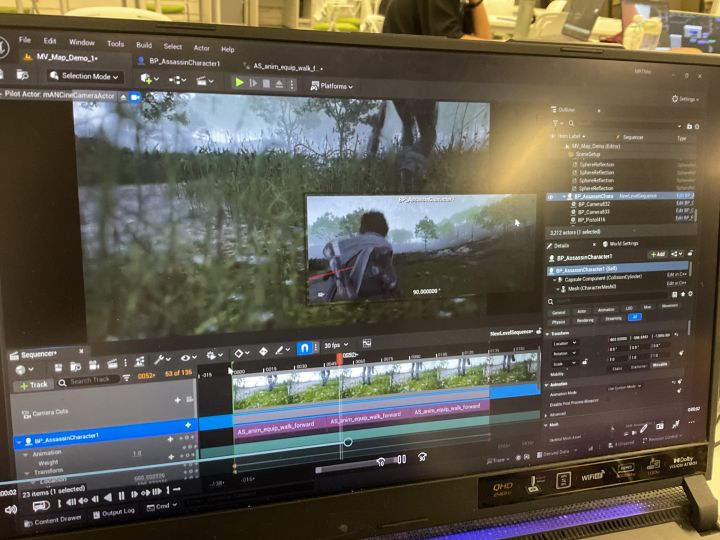The image size is (720, 540).
Task: Open the Cinematics clapperboard dropdown
Action: point(204,81)
